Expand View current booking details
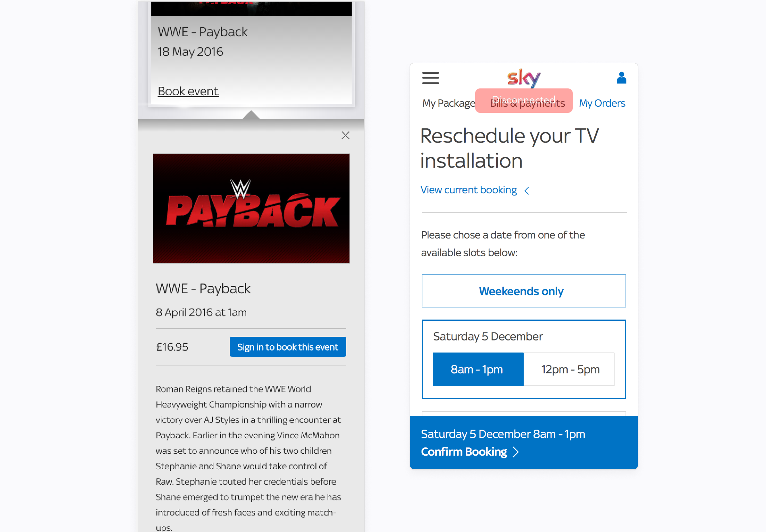The width and height of the screenshot is (766, 532). click(x=475, y=190)
